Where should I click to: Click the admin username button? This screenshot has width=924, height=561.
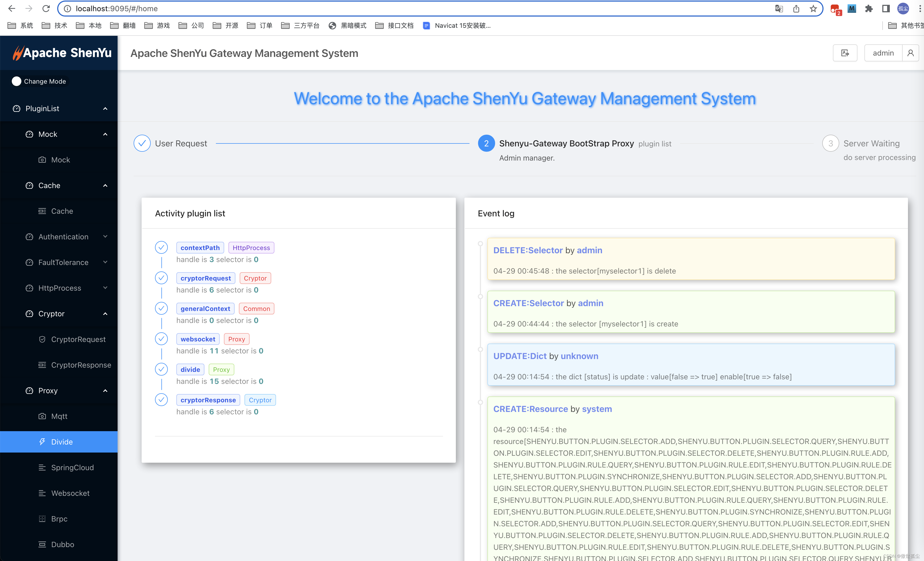(883, 53)
